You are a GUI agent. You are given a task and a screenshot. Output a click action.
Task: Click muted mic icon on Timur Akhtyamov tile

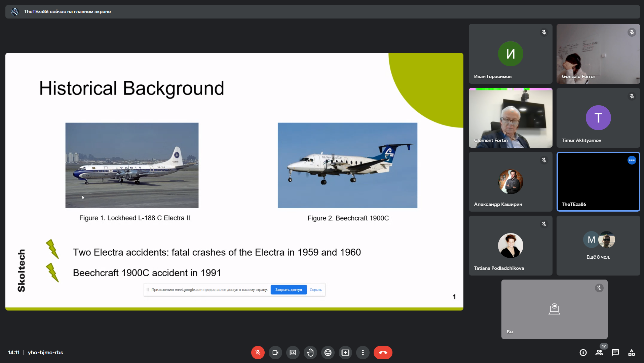632,96
